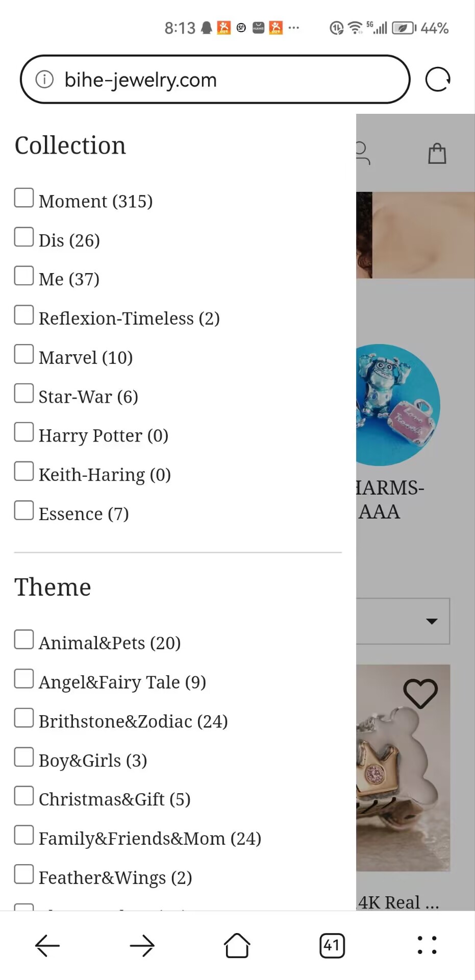The width and height of the screenshot is (475, 980).
Task: Go back with browser back arrow
Action: pyautogui.click(x=47, y=946)
